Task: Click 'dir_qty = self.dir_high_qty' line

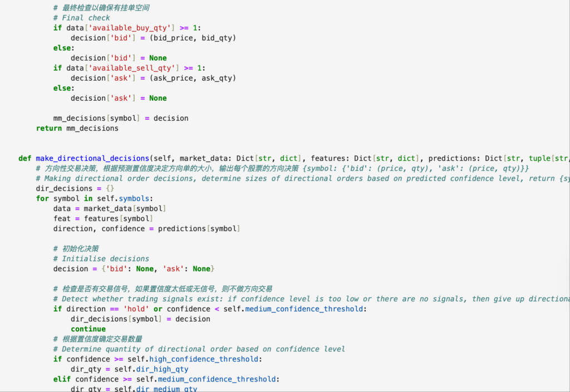Action: click(x=129, y=369)
